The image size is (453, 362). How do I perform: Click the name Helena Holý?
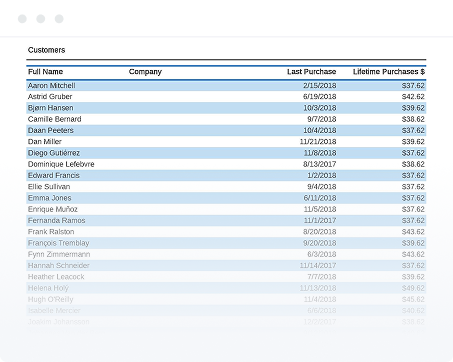48,288
